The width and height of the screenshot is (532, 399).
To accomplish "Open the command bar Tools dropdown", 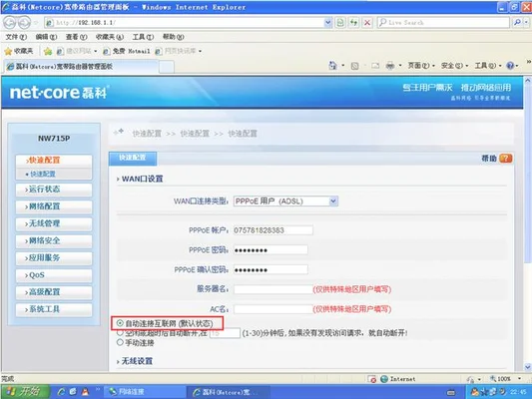I will click(487, 66).
